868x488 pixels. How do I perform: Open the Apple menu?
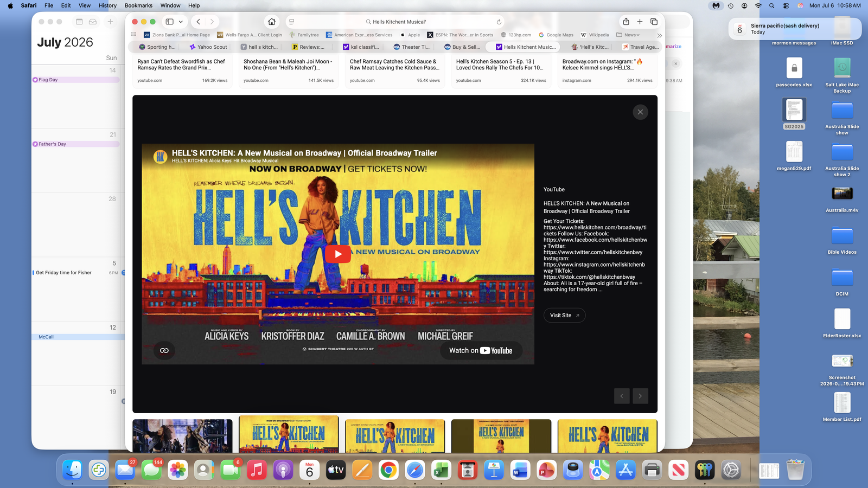[x=10, y=5]
